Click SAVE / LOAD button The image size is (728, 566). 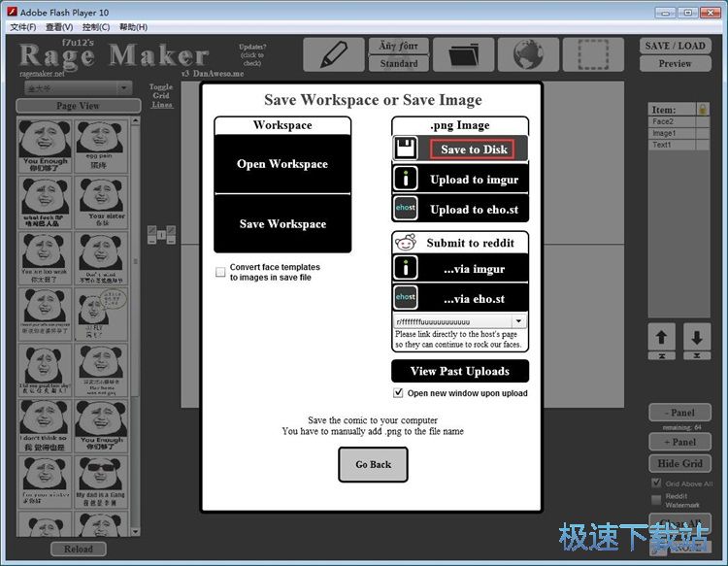pyautogui.click(x=675, y=46)
